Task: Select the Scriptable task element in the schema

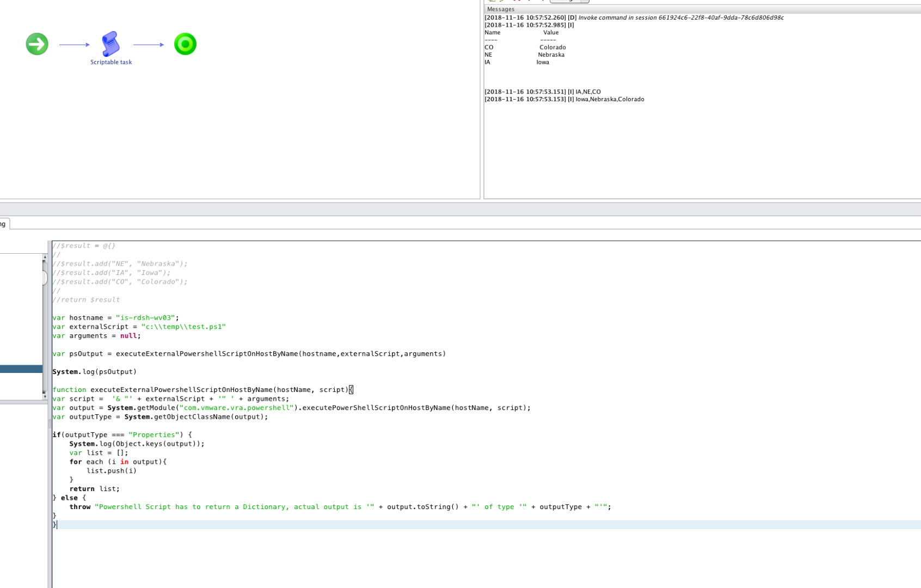Action: point(111,44)
